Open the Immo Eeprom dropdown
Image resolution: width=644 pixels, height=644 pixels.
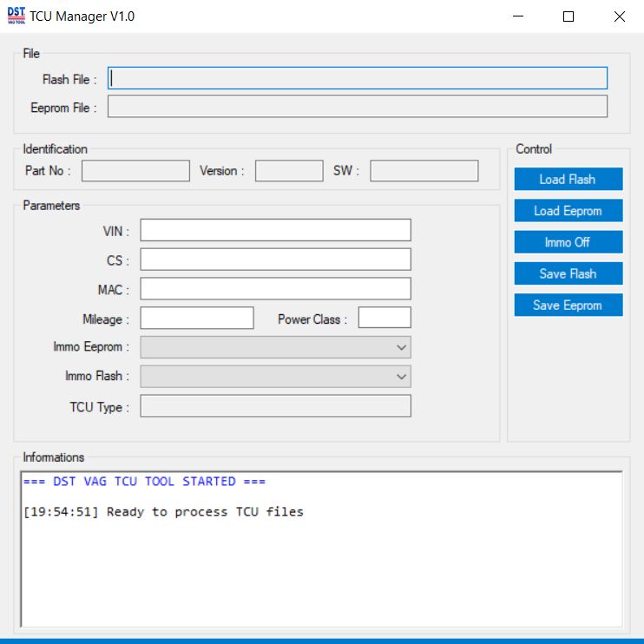click(x=276, y=347)
